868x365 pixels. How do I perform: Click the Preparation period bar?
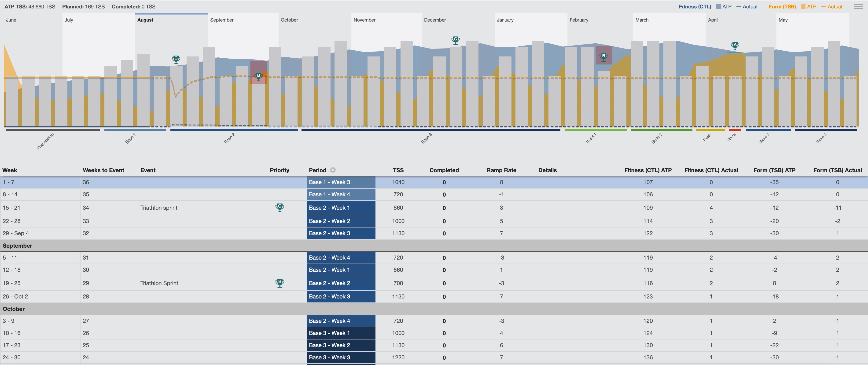point(53,130)
